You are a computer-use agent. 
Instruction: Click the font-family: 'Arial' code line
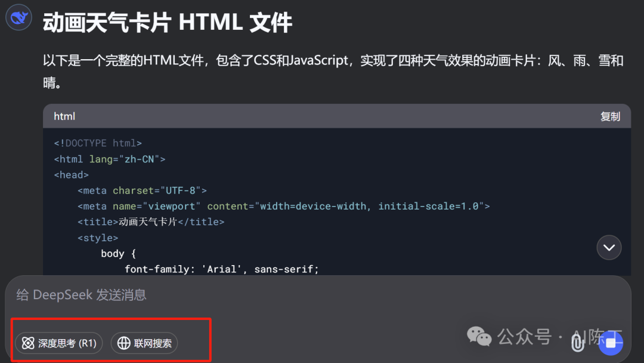click(x=222, y=269)
